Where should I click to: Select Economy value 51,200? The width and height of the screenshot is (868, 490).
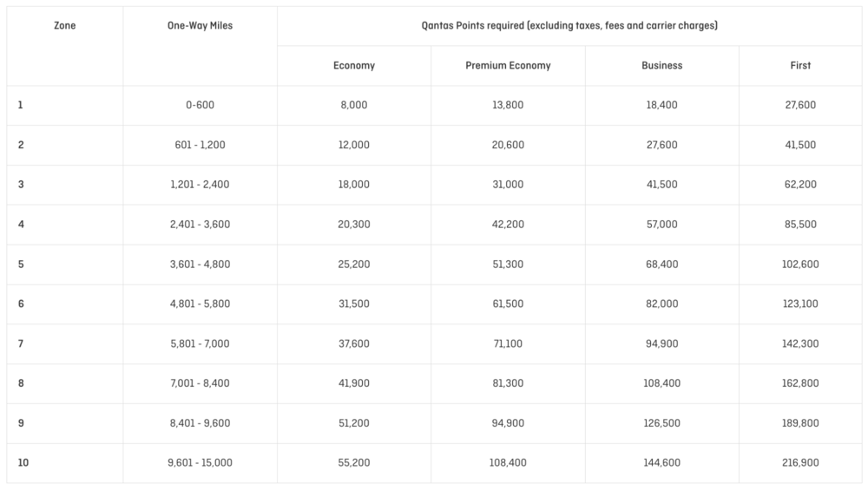[353, 423]
